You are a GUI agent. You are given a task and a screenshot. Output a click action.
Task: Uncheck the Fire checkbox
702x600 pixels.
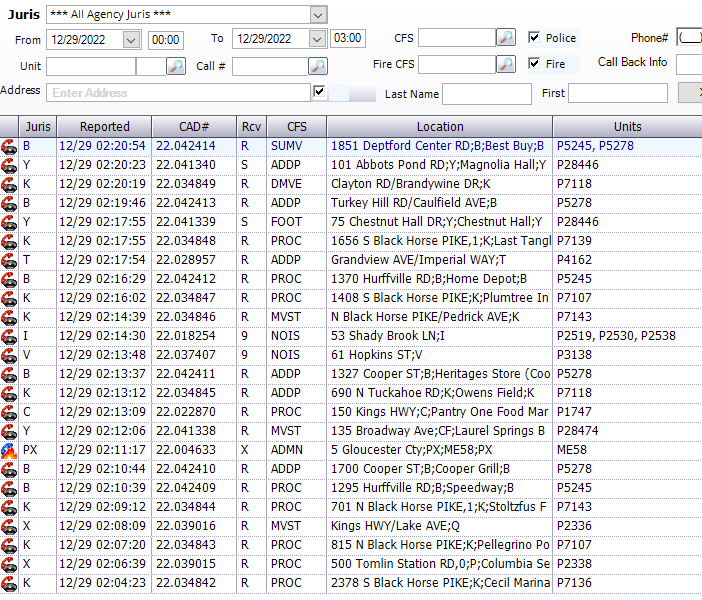tap(534, 63)
